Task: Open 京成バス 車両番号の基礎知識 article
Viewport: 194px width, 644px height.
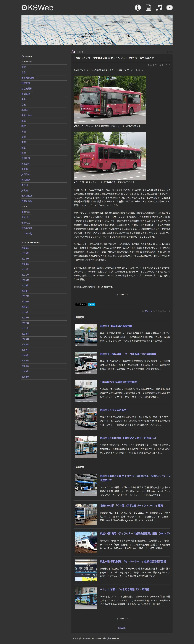Action: [116, 326]
